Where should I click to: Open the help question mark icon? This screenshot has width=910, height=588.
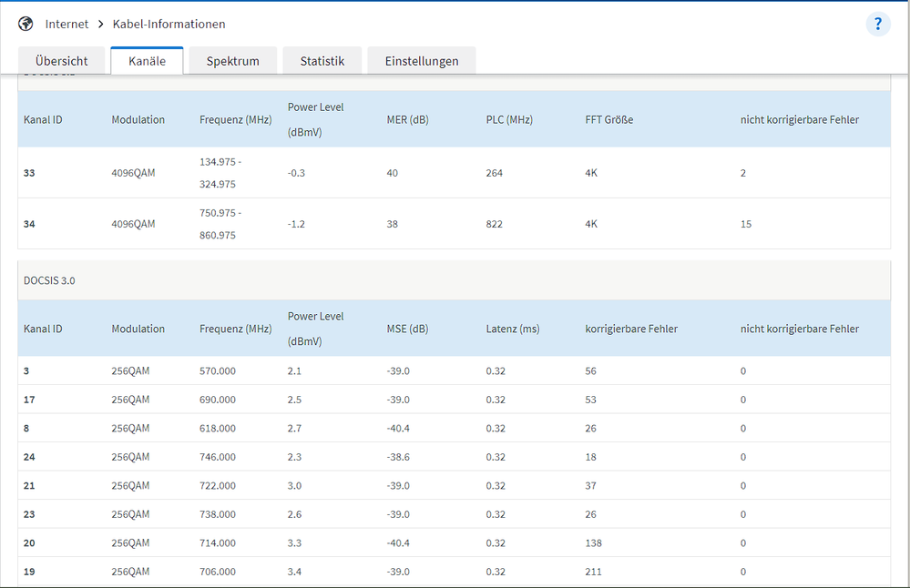tap(877, 25)
